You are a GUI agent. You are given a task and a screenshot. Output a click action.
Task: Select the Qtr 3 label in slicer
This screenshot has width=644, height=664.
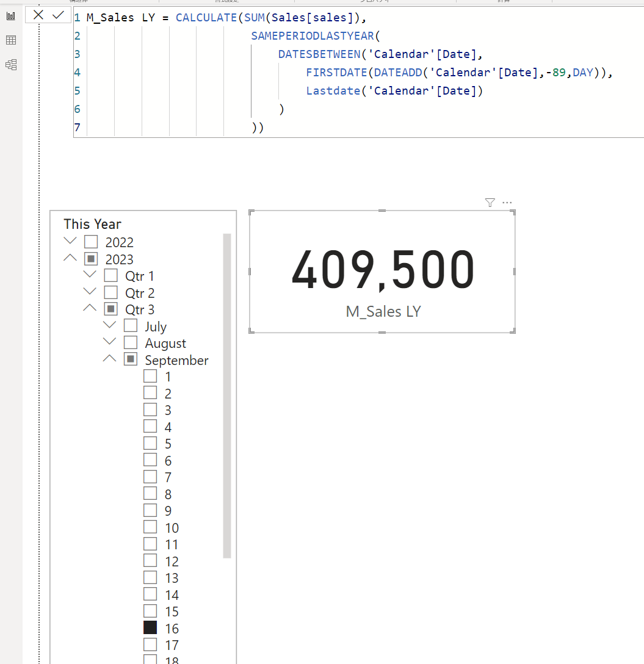click(140, 309)
